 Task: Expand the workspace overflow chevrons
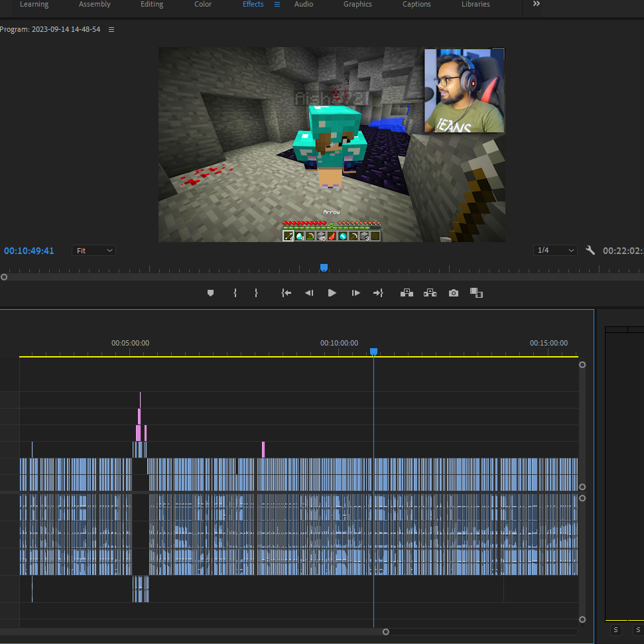(536, 4)
